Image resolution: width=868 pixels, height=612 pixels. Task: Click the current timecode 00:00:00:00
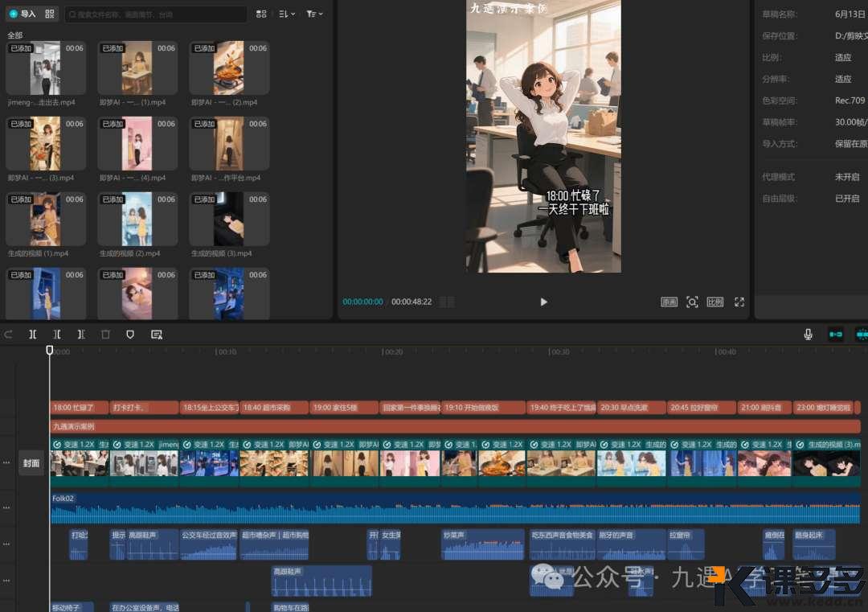click(362, 302)
